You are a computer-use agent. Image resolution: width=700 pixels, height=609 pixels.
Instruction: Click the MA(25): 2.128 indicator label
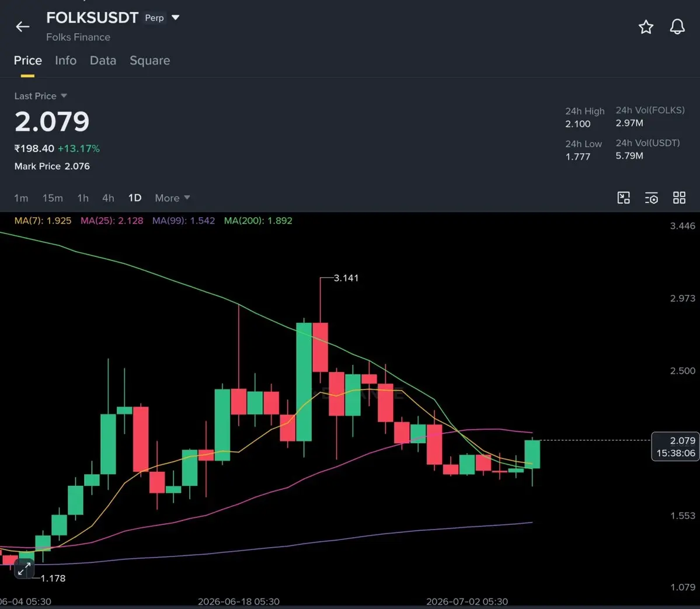112,221
